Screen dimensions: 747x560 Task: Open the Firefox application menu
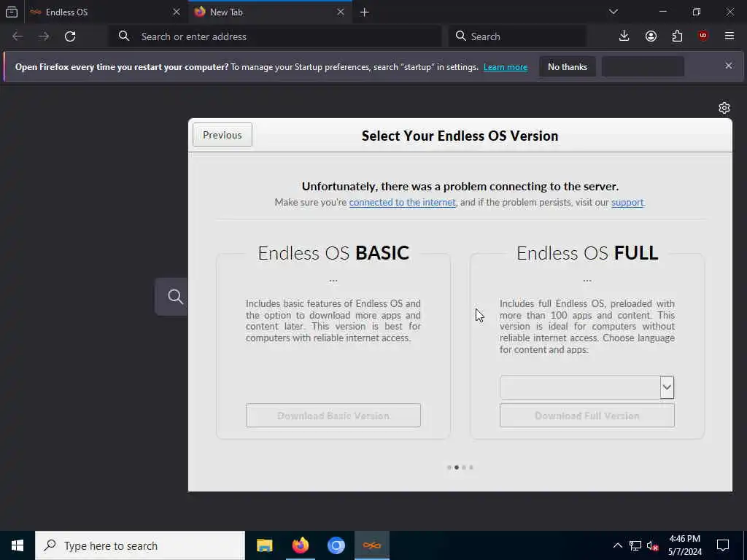tap(729, 36)
